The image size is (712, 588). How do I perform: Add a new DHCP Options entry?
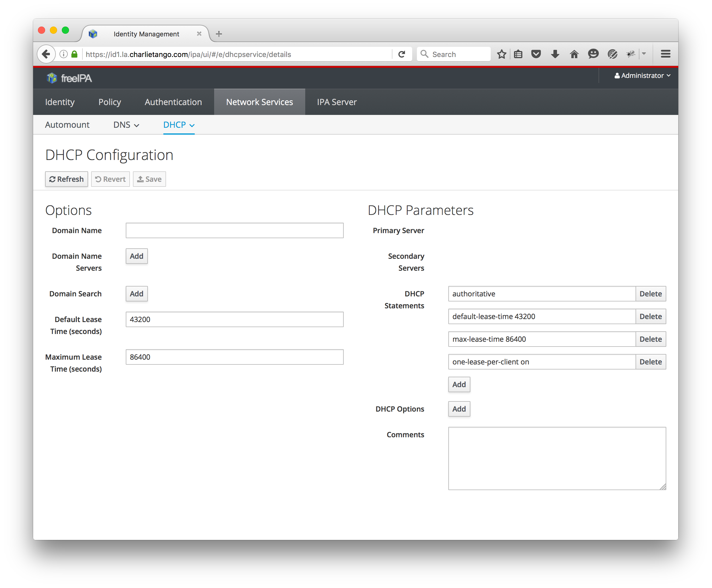(x=458, y=409)
